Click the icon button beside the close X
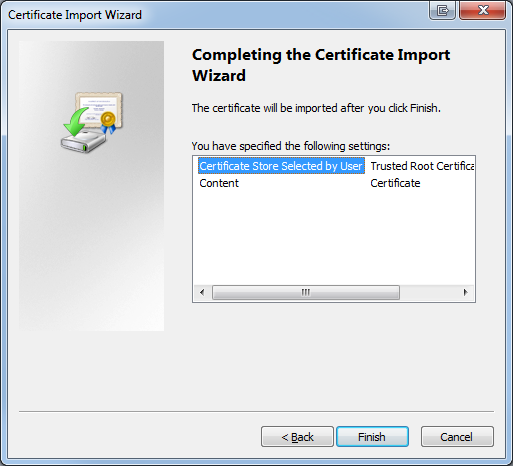 click(442, 10)
